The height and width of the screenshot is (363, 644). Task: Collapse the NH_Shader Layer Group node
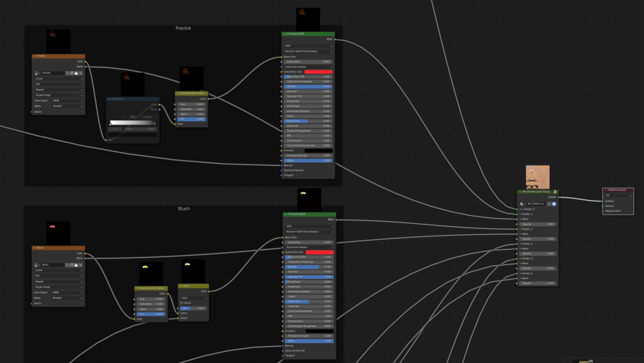[x=520, y=192]
